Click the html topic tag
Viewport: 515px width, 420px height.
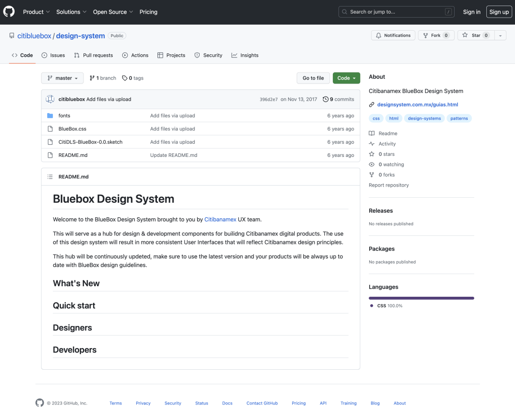394,119
